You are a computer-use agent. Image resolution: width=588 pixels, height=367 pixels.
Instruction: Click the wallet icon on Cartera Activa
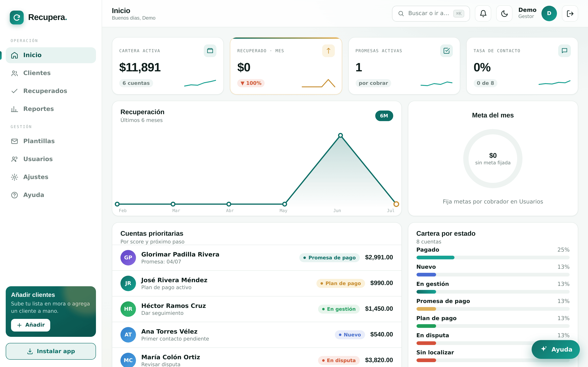pyautogui.click(x=210, y=51)
